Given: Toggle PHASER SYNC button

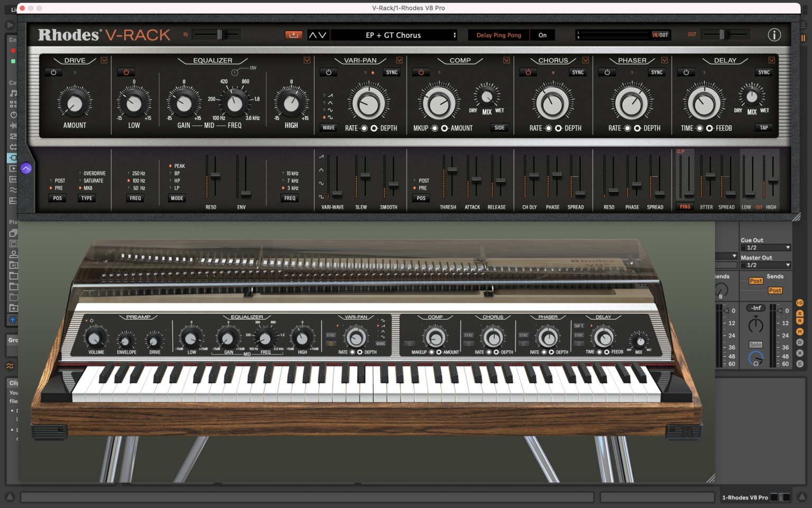Looking at the screenshot, I should [657, 72].
